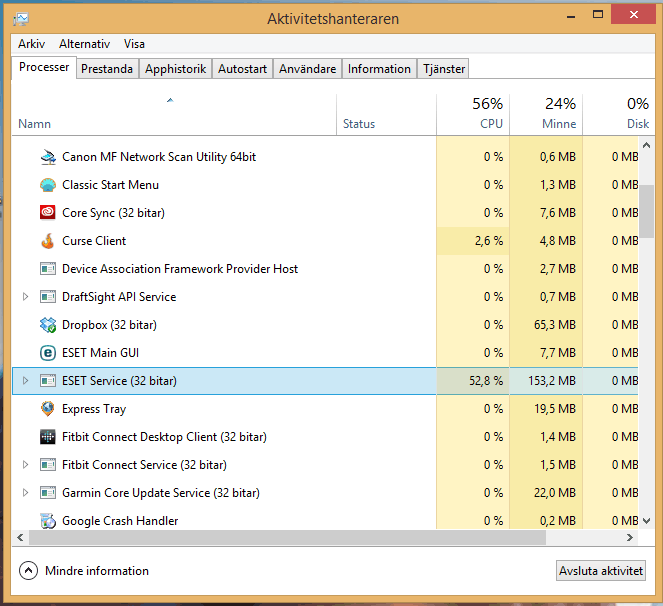The image size is (663, 606).
Task: Click the 52,8 % CPU value
Action: tap(486, 381)
